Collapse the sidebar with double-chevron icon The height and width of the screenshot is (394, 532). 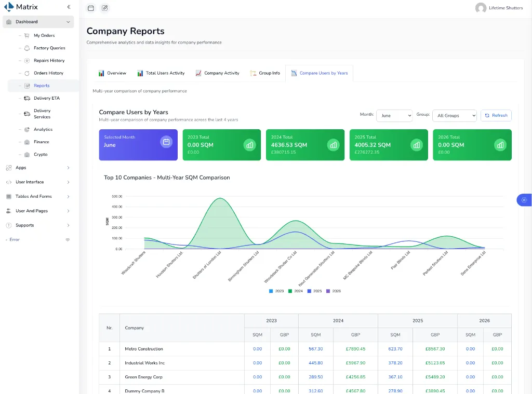[69, 7]
